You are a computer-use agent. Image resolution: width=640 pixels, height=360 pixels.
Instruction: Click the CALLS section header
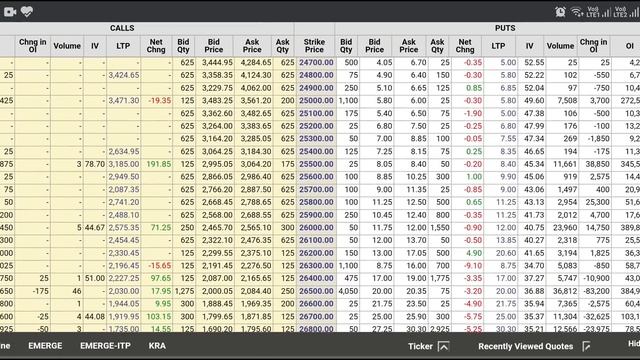[122, 28]
